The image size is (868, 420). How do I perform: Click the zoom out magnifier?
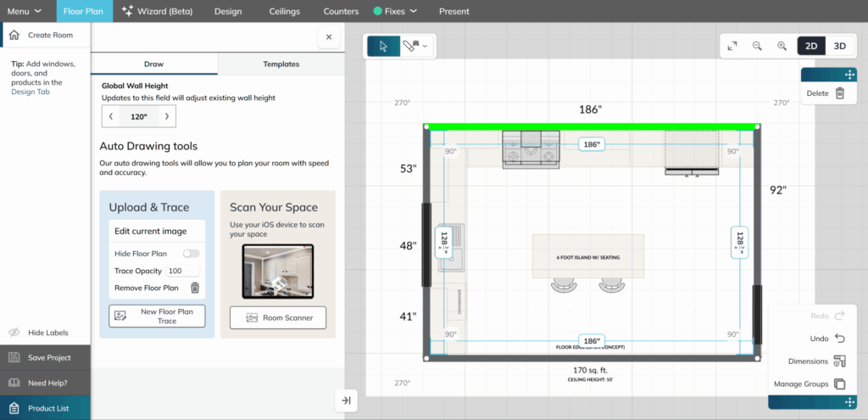tap(757, 46)
